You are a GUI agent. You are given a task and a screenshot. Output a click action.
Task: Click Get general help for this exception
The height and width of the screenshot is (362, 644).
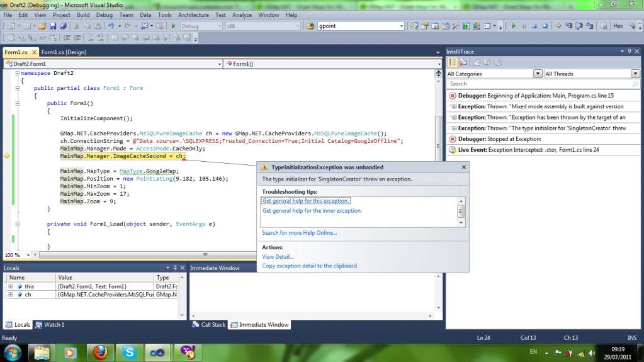[x=306, y=201]
